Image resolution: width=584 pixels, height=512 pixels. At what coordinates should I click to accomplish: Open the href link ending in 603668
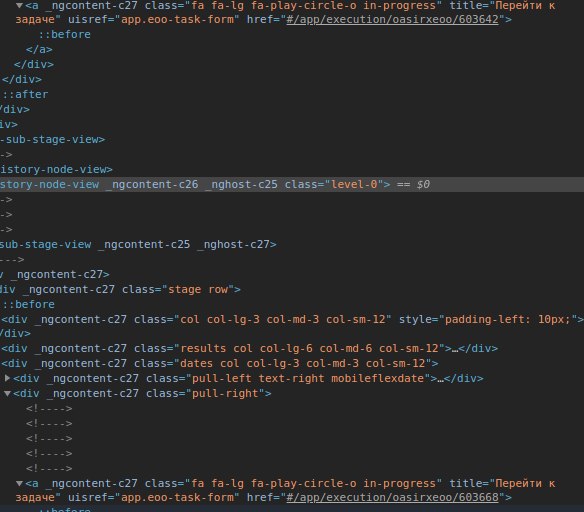[x=392, y=497]
